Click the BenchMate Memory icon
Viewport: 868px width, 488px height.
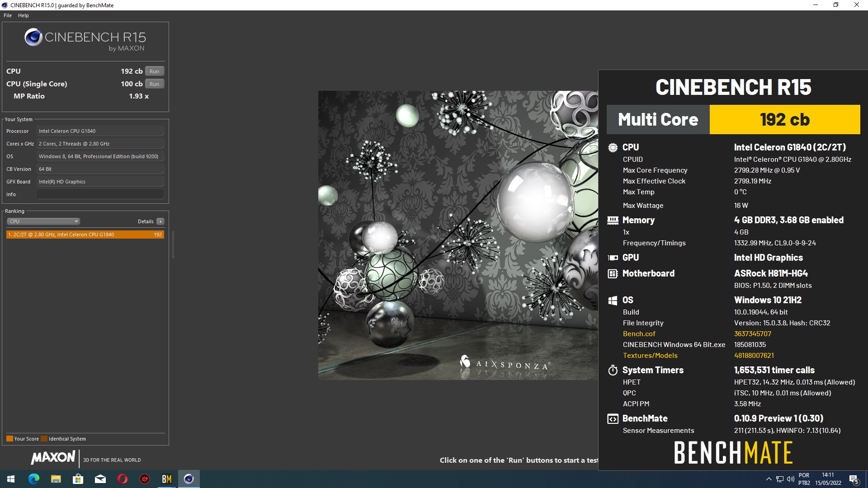613,220
